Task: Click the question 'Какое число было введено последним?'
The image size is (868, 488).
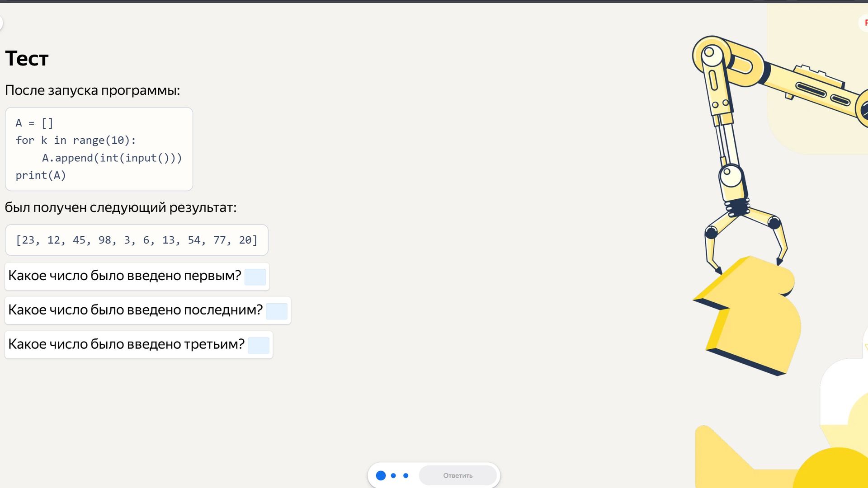Action: (x=136, y=310)
